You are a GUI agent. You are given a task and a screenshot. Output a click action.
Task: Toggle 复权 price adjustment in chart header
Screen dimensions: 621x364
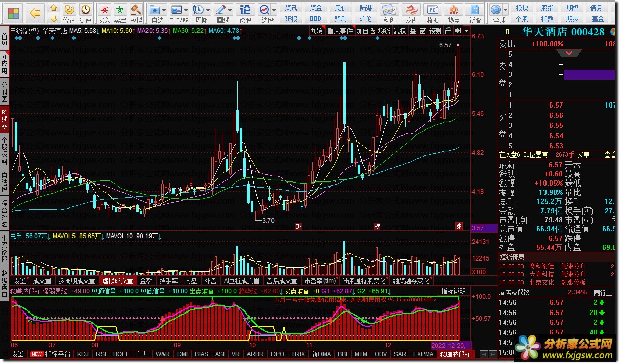(400, 31)
